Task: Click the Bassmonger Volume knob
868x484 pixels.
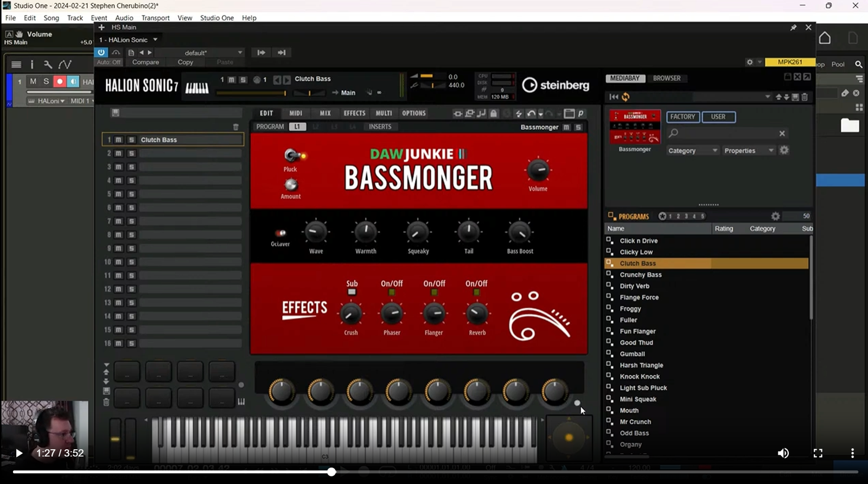Action: tap(538, 170)
